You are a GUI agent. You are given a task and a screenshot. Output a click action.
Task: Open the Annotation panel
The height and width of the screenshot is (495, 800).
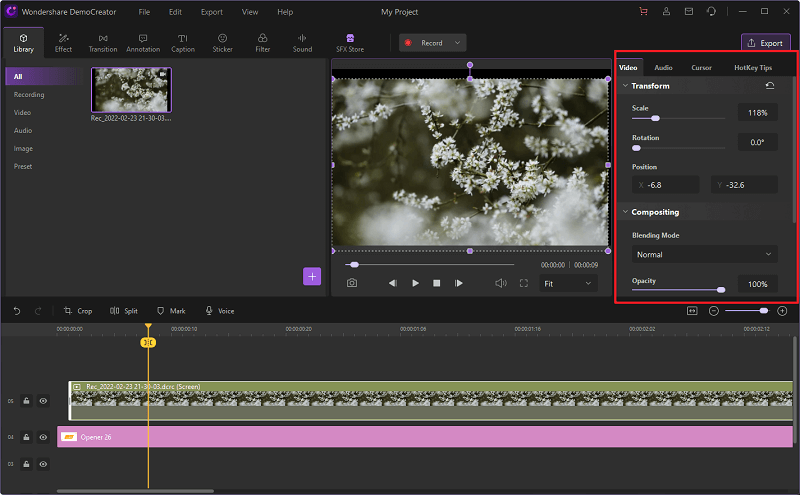[143, 43]
